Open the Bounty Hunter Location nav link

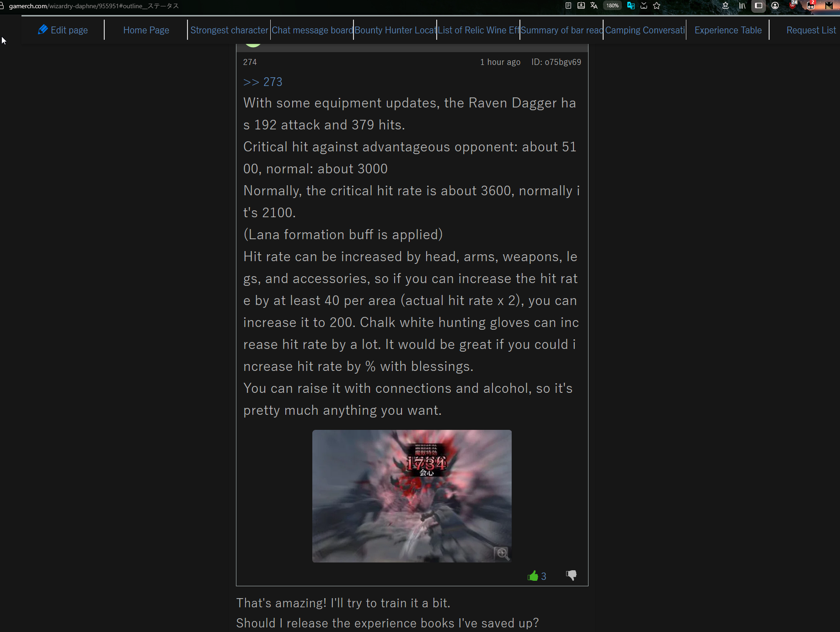(x=396, y=30)
